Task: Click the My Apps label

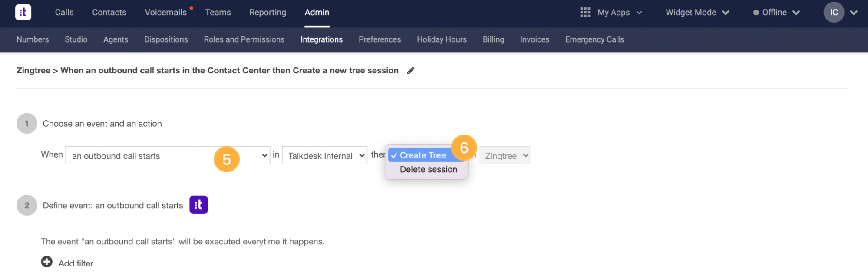Action: click(x=613, y=13)
